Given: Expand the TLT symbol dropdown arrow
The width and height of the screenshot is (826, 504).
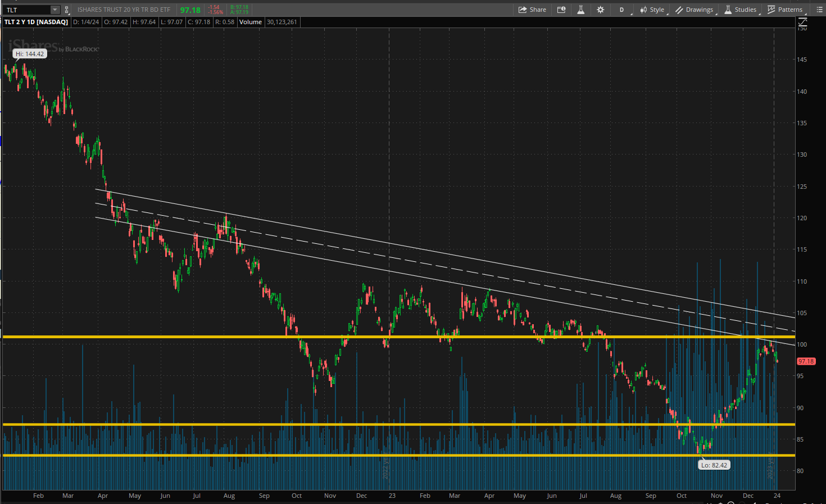Looking at the screenshot, I should tap(55, 10).
